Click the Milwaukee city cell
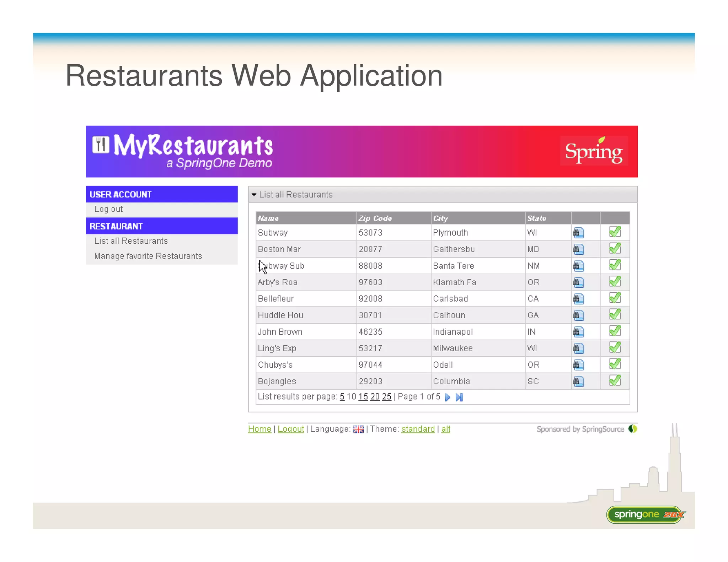The height and width of the screenshot is (562, 728). pos(478,348)
